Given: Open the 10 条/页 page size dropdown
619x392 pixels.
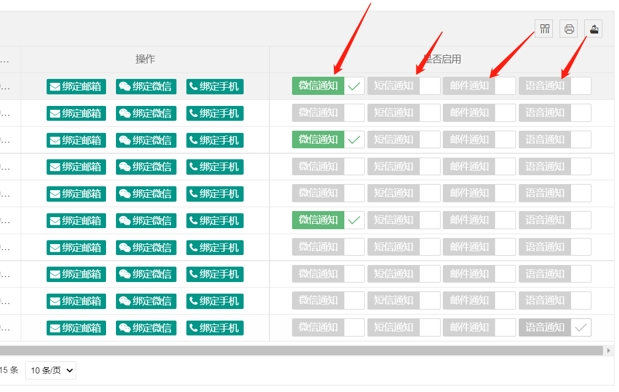Looking at the screenshot, I should pyautogui.click(x=51, y=370).
